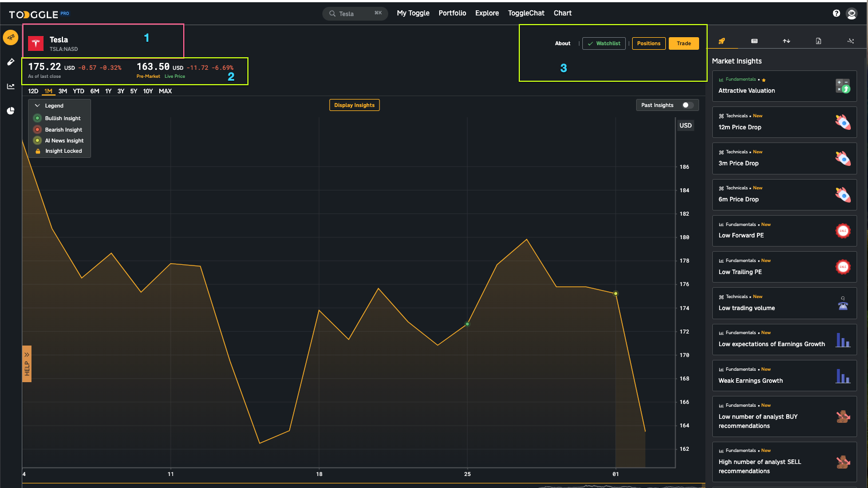Open the user profile avatar icon
The width and height of the screenshot is (868, 488).
tap(852, 14)
